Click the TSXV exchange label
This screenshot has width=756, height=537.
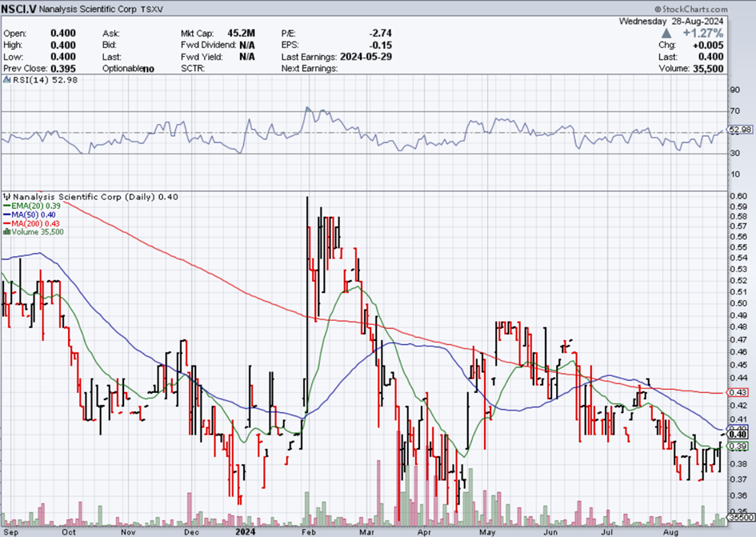pyautogui.click(x=152, y=10)
